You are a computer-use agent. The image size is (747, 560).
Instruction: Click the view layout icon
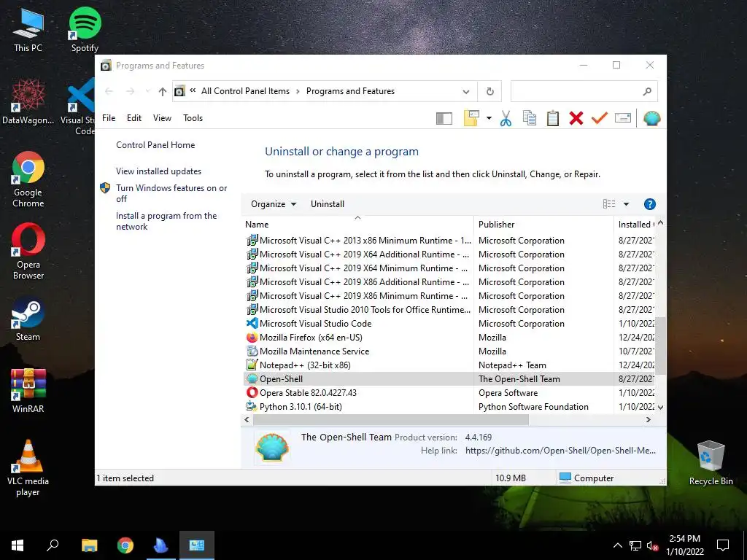tap(609, 204)
